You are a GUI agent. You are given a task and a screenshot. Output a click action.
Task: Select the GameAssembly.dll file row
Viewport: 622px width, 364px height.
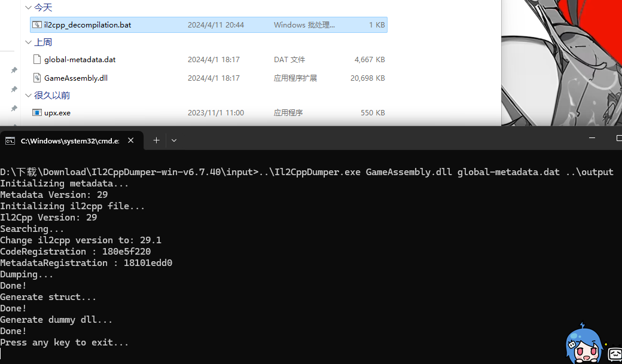pos(179,78)
